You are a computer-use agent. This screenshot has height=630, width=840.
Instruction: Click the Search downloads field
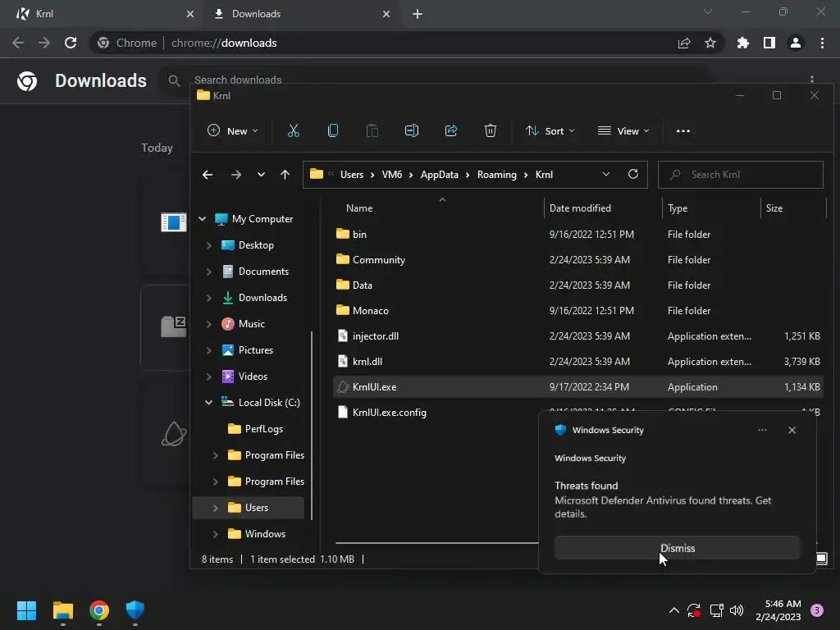[x=436, y=80]
